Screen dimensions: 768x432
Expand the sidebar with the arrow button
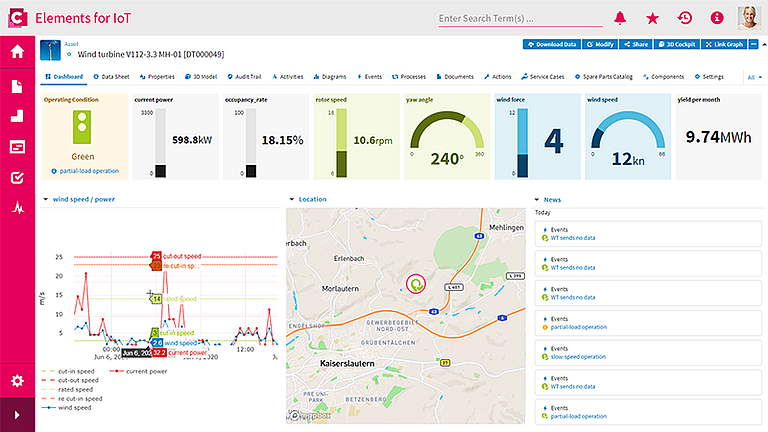pos(17,415)
